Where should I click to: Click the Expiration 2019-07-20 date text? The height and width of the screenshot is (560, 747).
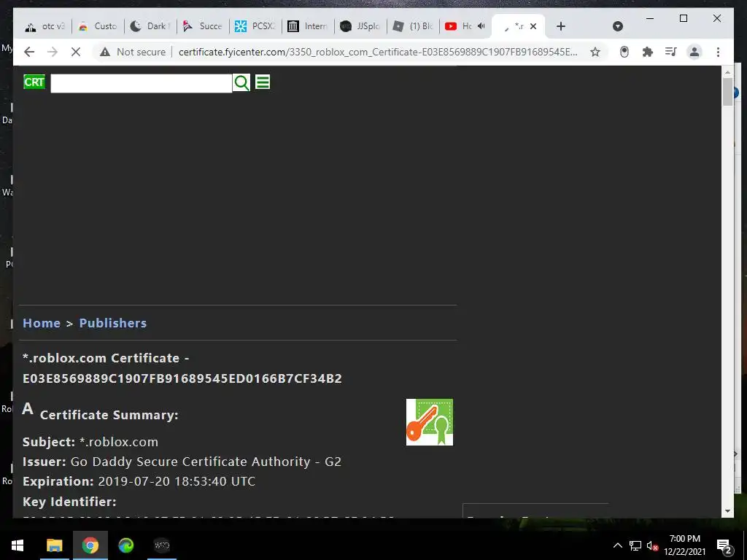click(139, 481)
